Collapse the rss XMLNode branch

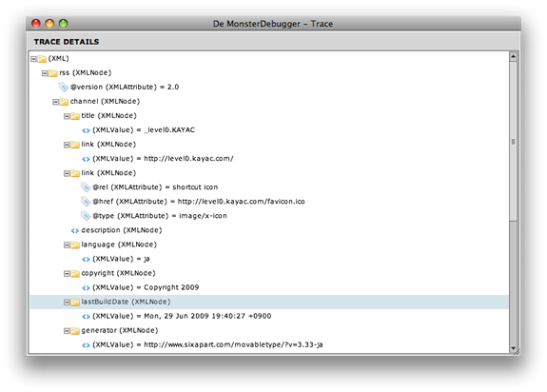(x=45, y=73)
